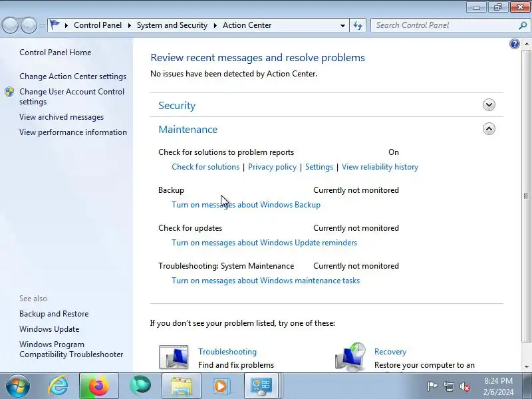The image size is (532, 399).
Task: Restore down the Action Center window
Action: tap(497, 7)
